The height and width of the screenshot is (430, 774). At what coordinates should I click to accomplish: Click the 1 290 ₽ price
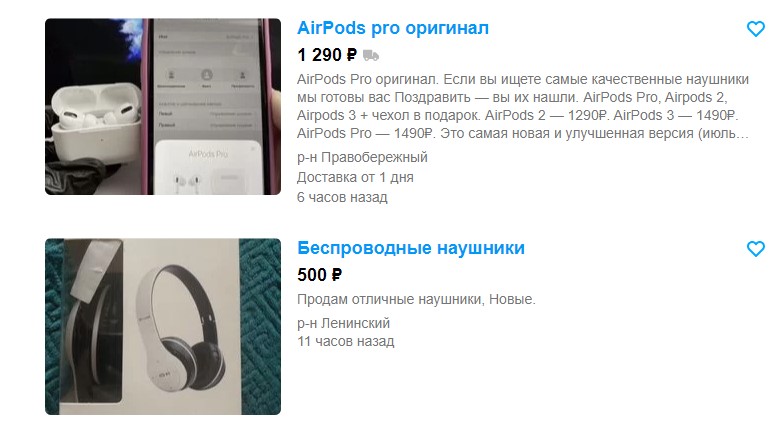coord(327,55)
